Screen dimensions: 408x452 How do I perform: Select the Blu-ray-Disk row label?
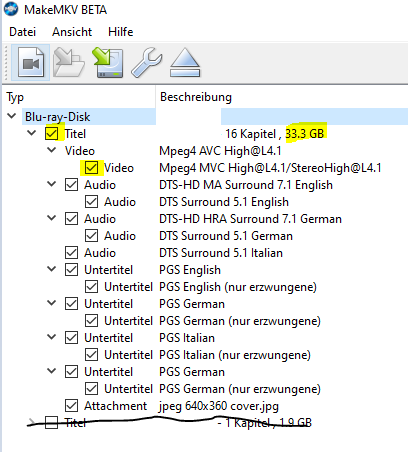[x=57, y=117]
